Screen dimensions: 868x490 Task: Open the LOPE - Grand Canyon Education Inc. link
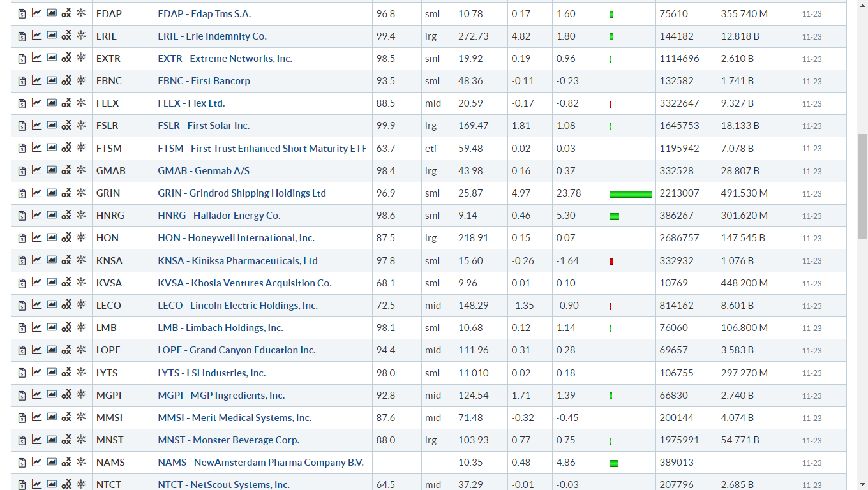pos(237,350)
